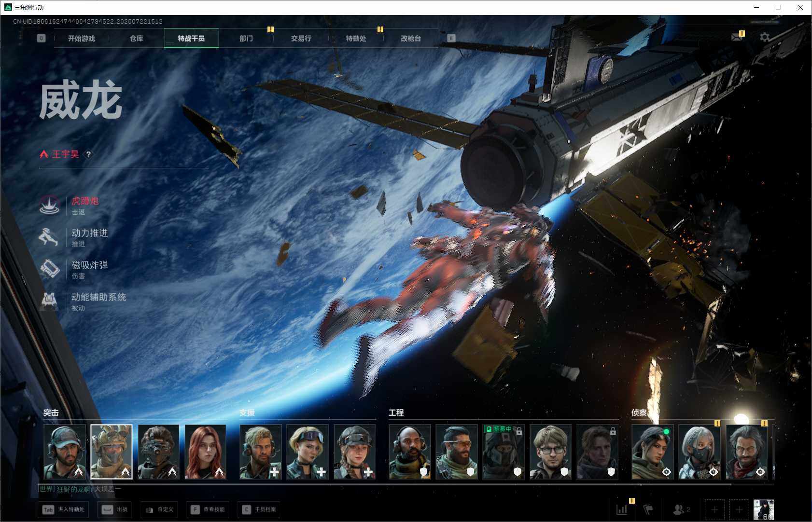Choose the masked 工程 operator marked 招募中
Screen dimensions: 812x522
tap(504, 452)
